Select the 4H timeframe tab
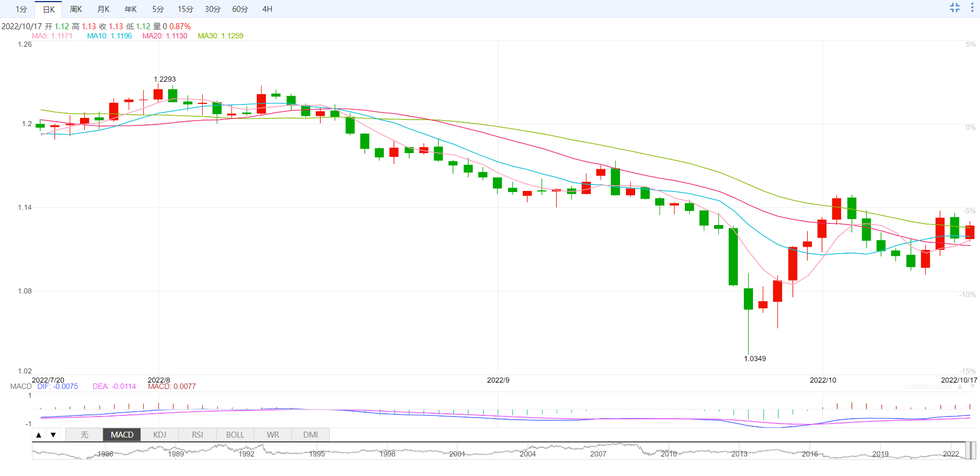This screenshot has height=476, width=980. pos(267,9)
